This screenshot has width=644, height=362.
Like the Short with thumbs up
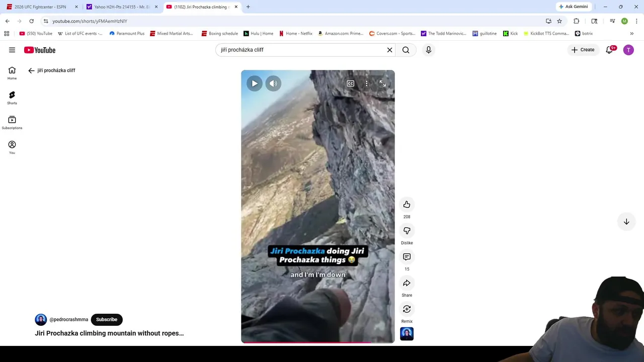[407, 204]
